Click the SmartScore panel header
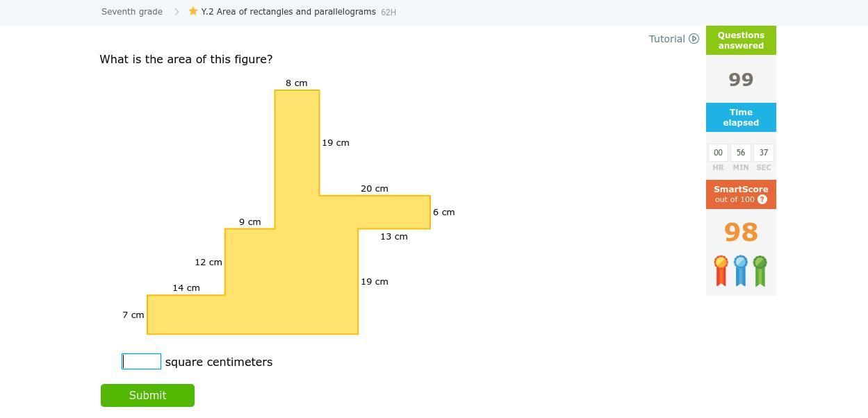Image resolution: width=868 pixels, height=418 pixels. click(x=741, y=194)
